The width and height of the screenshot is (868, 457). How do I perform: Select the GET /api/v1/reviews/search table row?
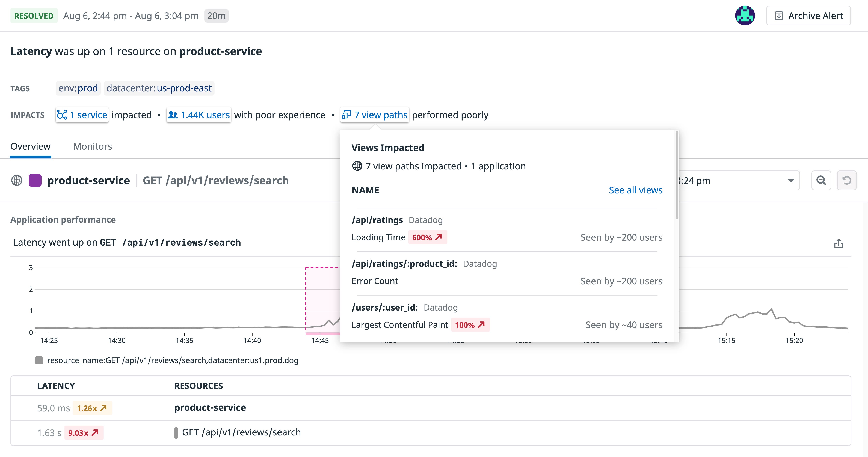point(241,432)
